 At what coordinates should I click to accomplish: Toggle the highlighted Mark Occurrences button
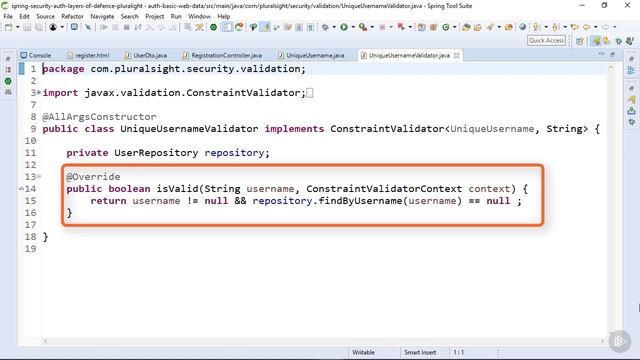click(x=265, y=27)
